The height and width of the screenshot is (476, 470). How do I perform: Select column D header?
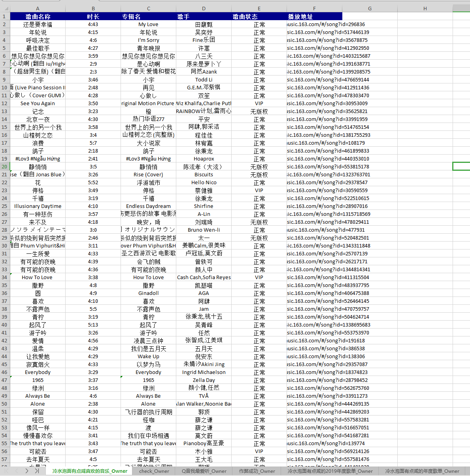click(204, 8)
